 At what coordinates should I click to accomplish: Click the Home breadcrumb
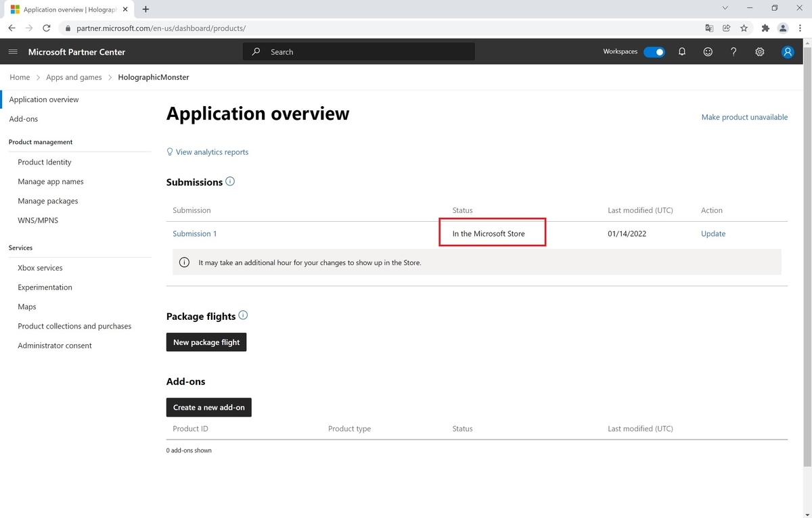(x=20, y=77)
